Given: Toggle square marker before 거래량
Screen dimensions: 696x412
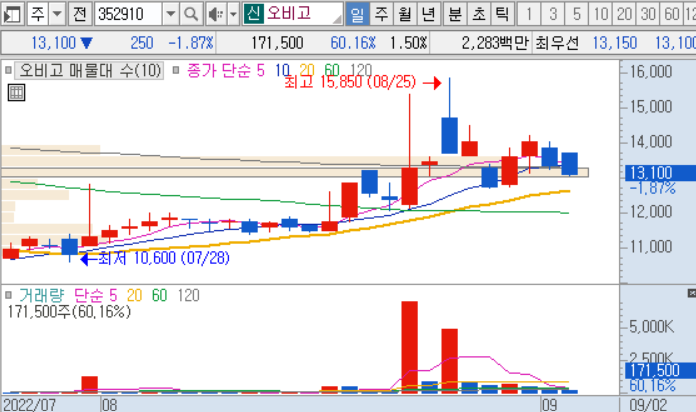Looking at the screenshot, I should tap(8, 295).
